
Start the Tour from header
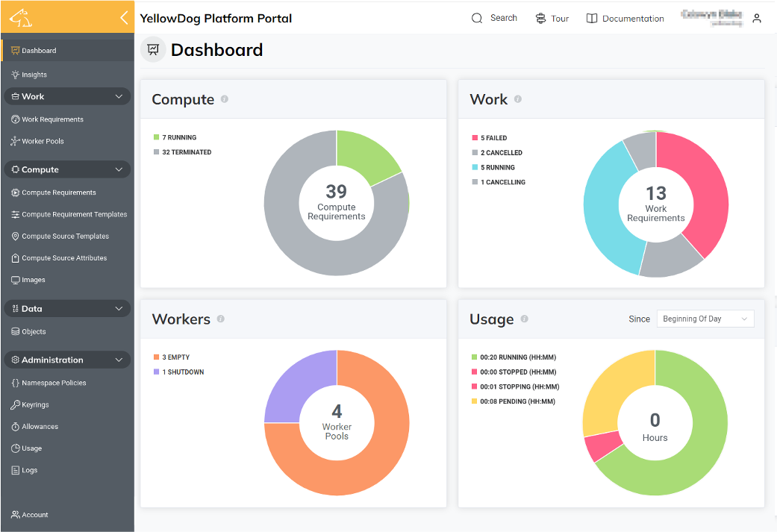pyautogui.click(x=560, y=19)
